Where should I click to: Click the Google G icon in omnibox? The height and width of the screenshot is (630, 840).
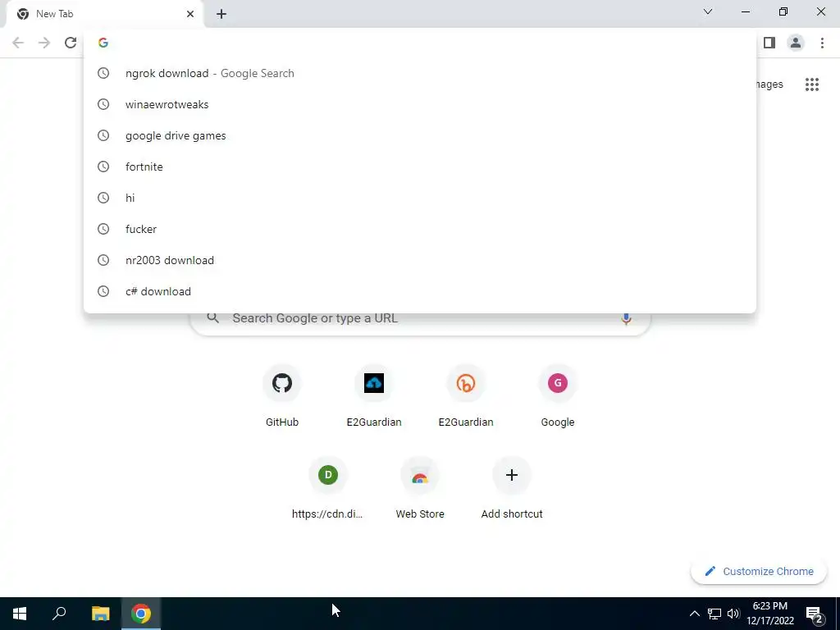(x=103, y=43)
